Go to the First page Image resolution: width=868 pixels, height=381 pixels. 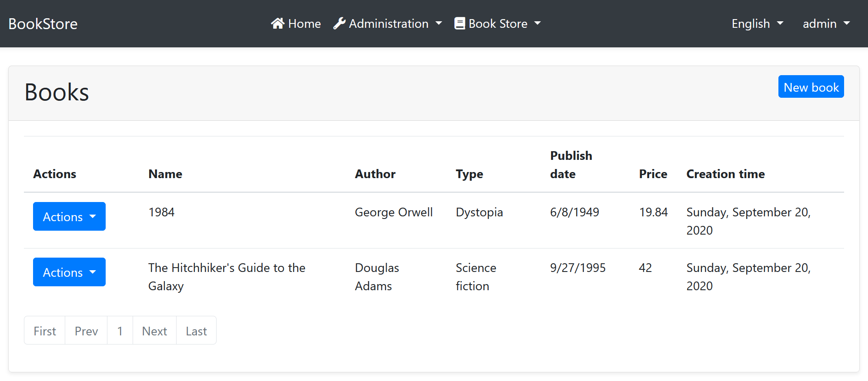(x=45, y=331)
